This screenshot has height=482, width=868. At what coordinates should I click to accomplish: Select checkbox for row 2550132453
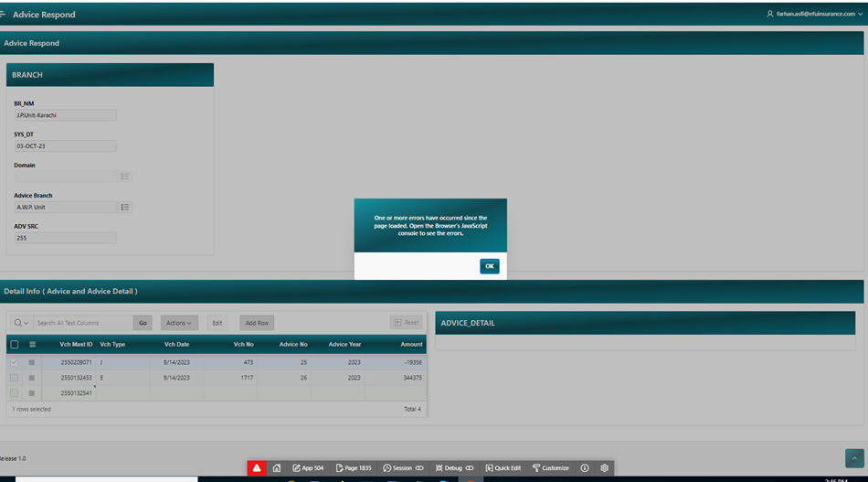(x=14, y=378)
